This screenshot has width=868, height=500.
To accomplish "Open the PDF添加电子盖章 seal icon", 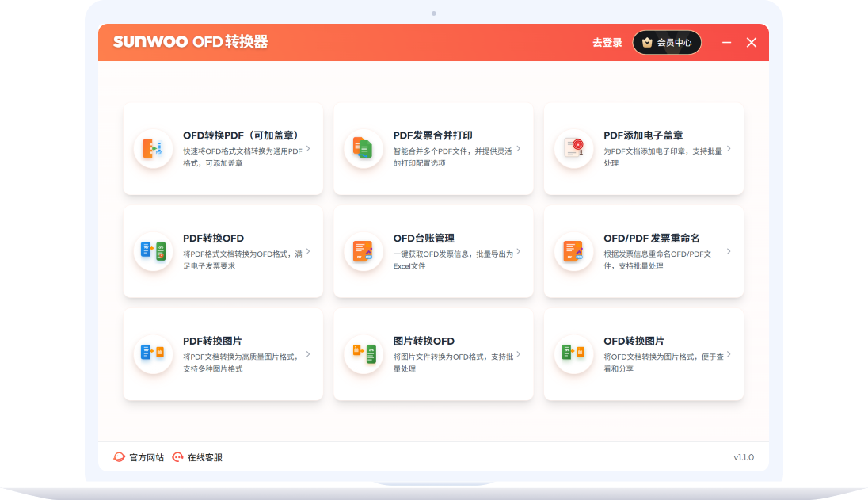I will tap(573, 147).
